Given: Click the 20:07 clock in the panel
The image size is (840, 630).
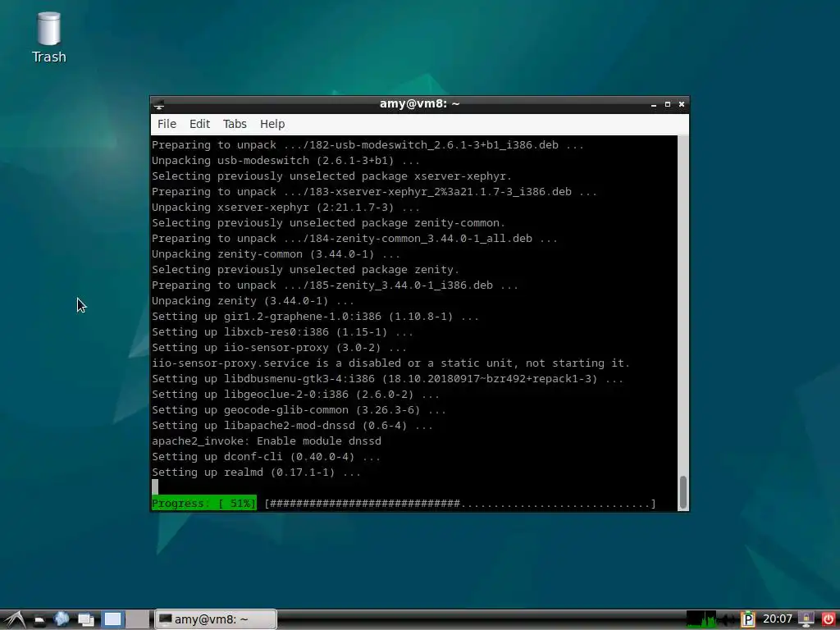Looking at the screenshot, I should [x=778, y=619].
